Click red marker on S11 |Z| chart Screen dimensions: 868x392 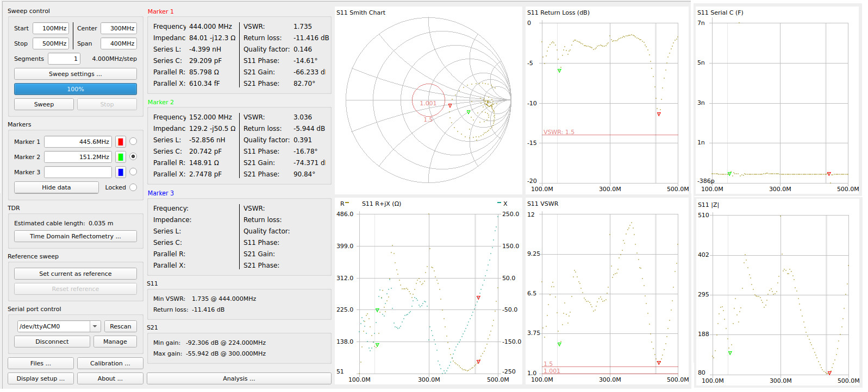pyautogui.click(x=829, y=373)
